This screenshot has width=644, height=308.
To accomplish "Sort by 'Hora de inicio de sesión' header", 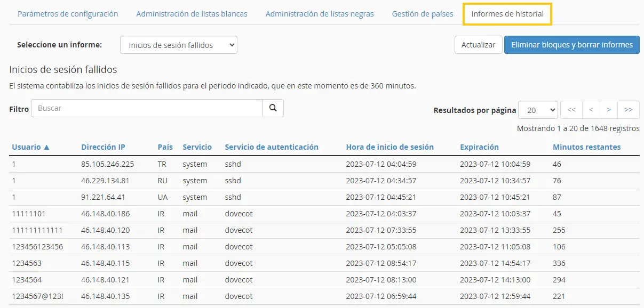I will (390, 147).
